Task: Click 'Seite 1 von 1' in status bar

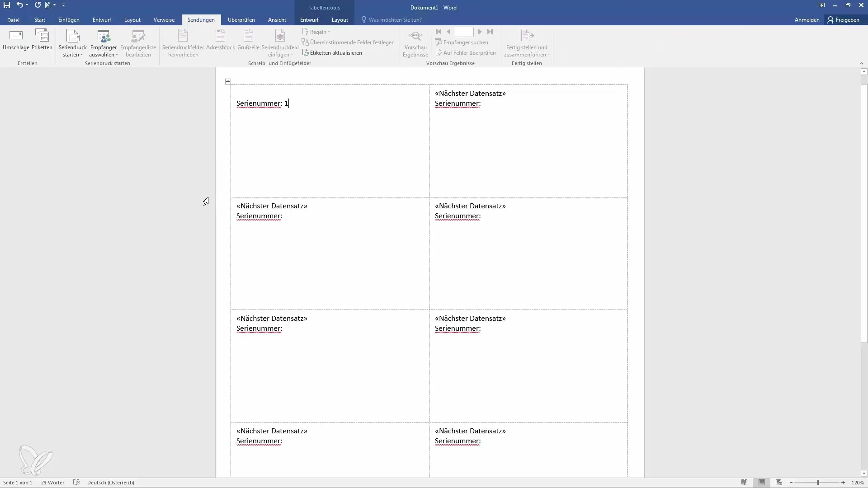Action: pyautogui.click(x=18, y=483)
